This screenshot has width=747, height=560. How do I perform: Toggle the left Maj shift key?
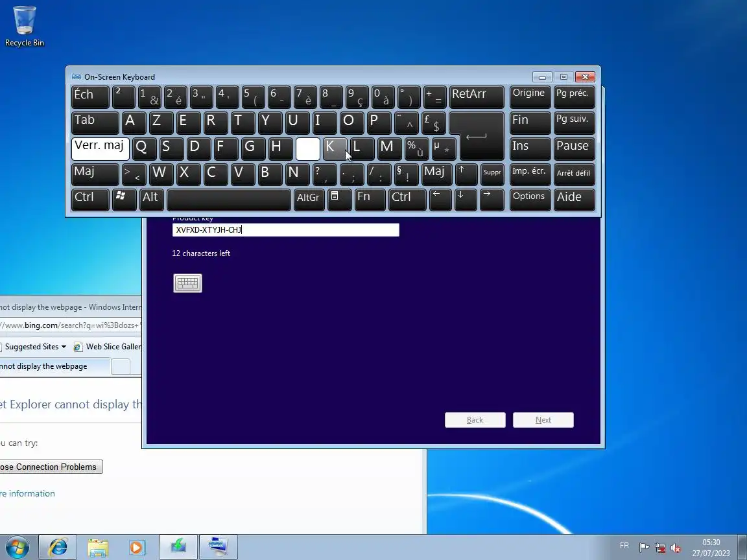pos(95,174)
